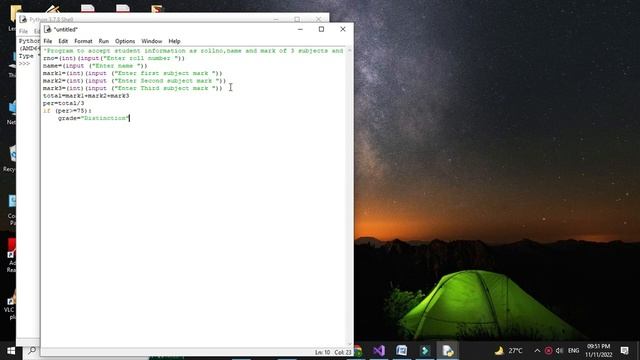The image size is (640, 360).
Task: Open the Window menu
Action: tap(151, 41)
